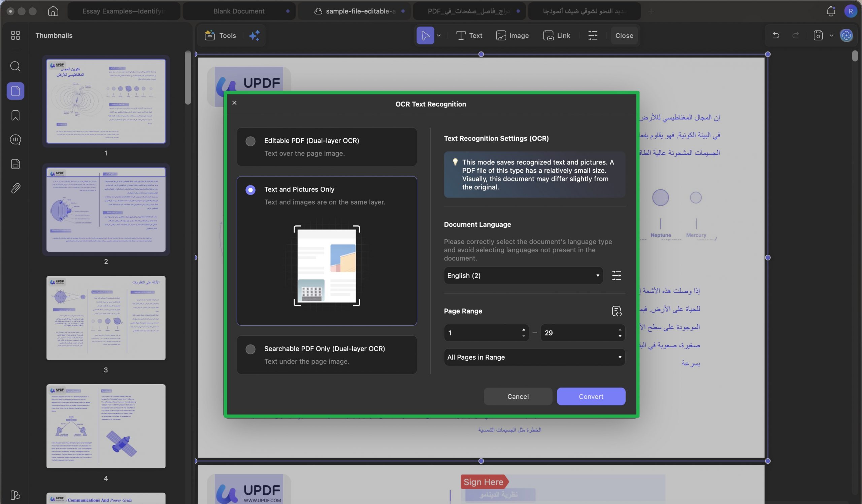Increase the end page number stepper
Viewport: 862px width, 504px height.
[620, 329]
